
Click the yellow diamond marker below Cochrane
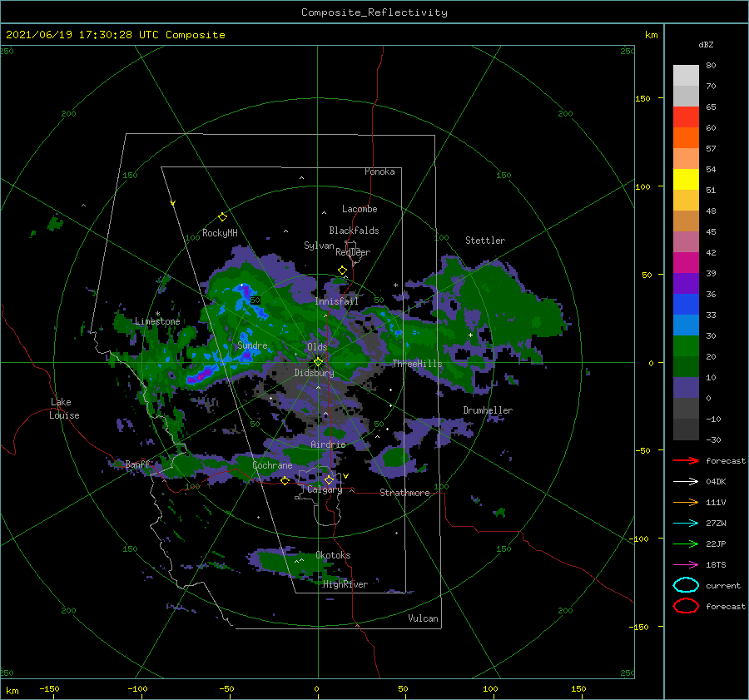pyautogui.click(x=285, y=481)
